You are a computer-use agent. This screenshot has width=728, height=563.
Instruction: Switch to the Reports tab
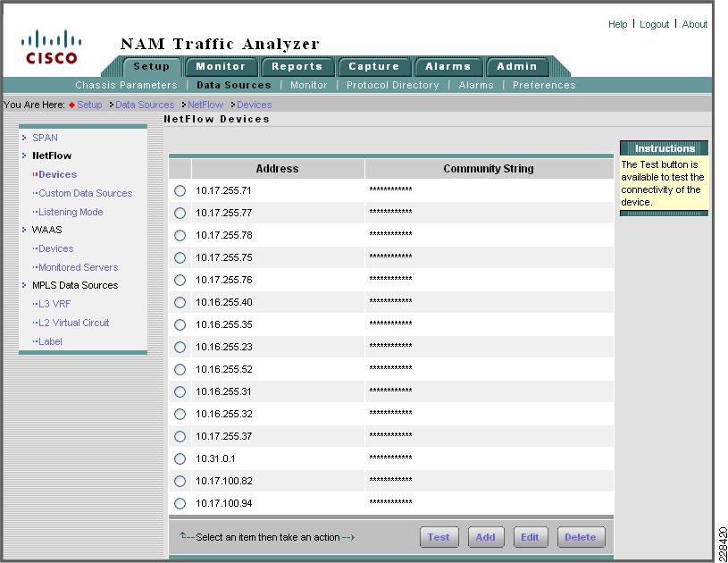click(x=297, y=66)
